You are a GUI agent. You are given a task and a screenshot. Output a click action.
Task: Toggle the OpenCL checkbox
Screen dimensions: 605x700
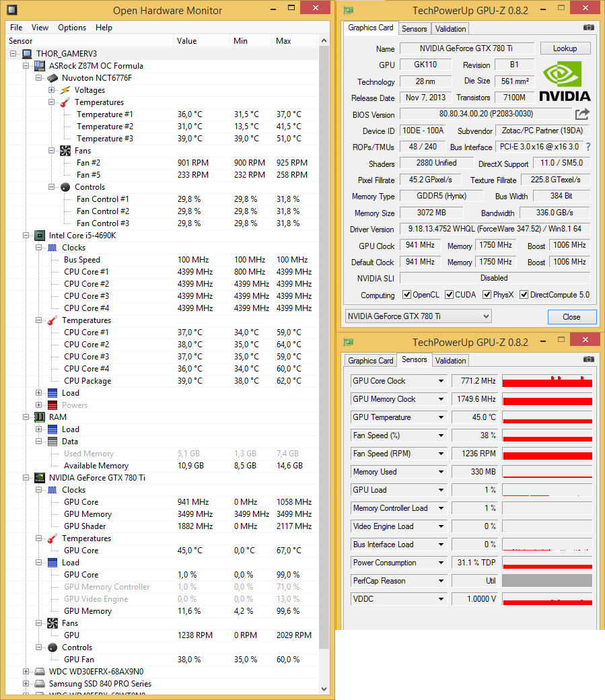click(x=406, y=295)
